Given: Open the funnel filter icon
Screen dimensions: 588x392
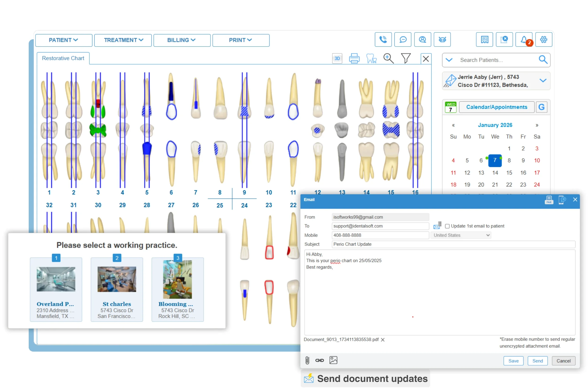Looking at the screenshot, I should (405, 59).
